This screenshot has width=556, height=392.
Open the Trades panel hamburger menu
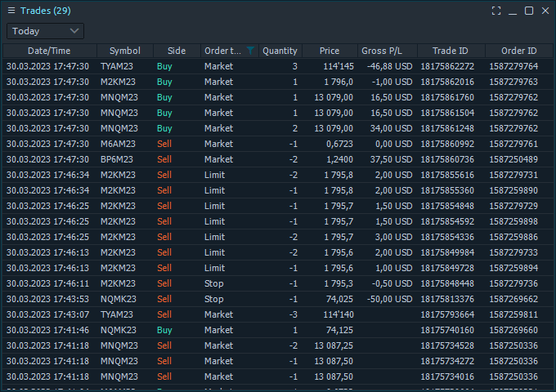tap(11, 11)
